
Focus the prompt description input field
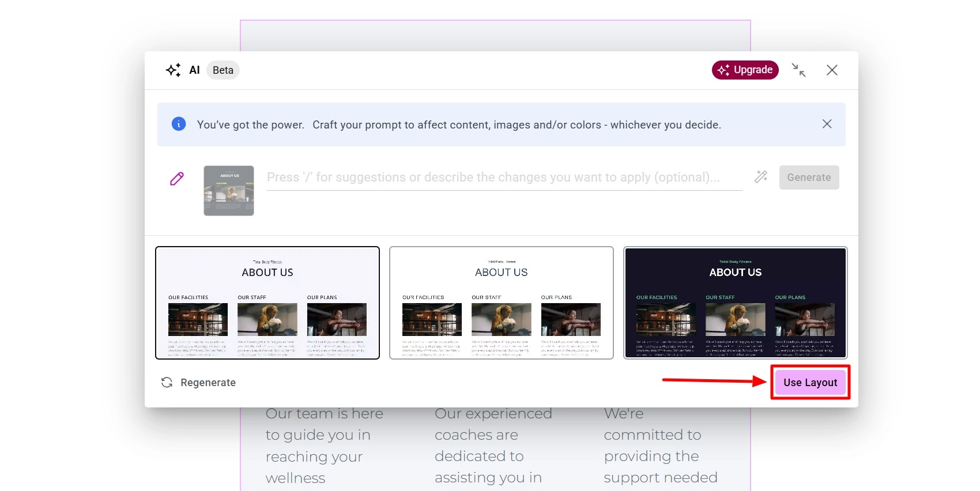coord(504,177)
